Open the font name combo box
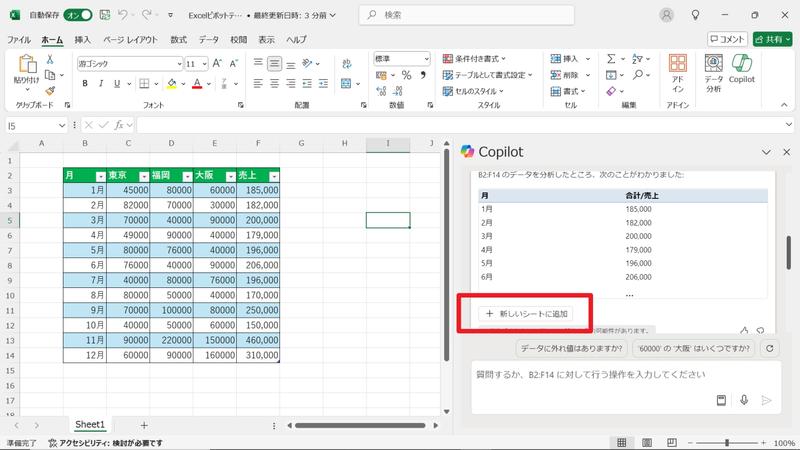The image size is (800, 450). click(x=130, y=63)
